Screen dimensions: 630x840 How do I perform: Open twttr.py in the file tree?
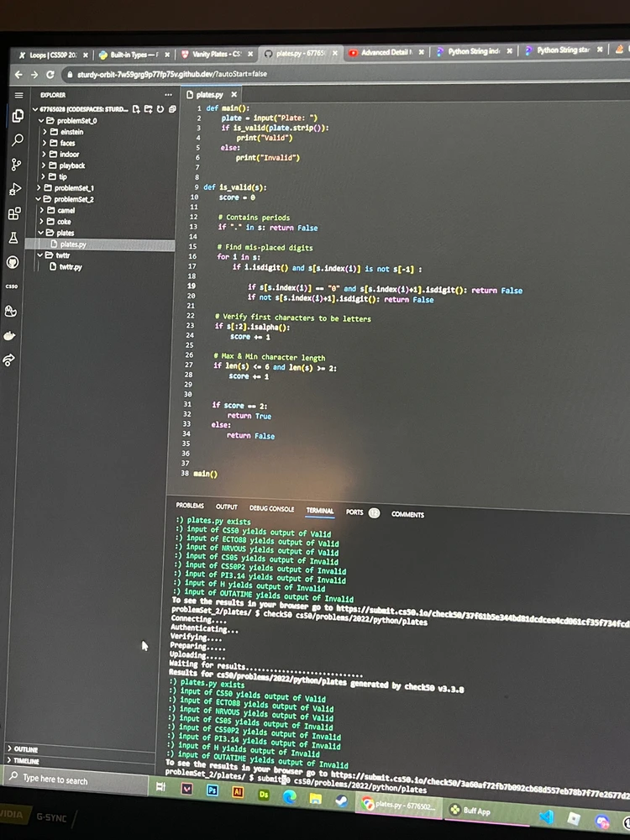[71, 266]
